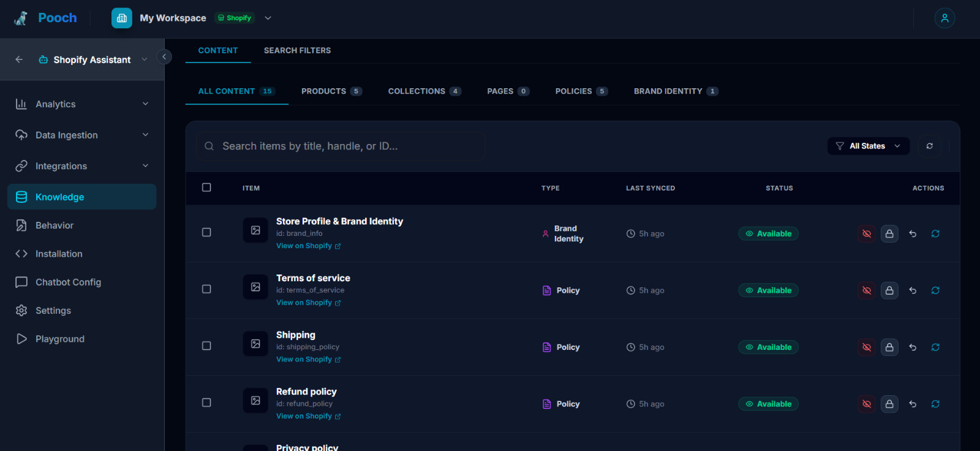
Task: Refresh the content list
Action: coord(929,146)
